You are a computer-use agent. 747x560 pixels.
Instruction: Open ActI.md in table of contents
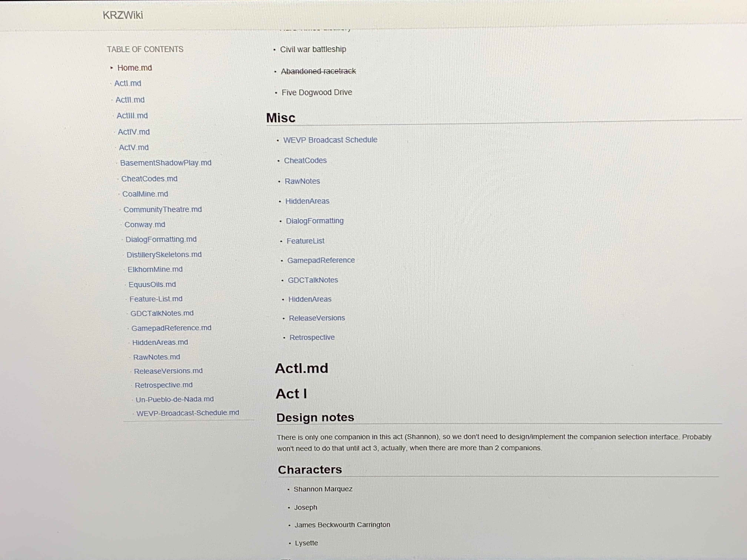pos(127,83)
